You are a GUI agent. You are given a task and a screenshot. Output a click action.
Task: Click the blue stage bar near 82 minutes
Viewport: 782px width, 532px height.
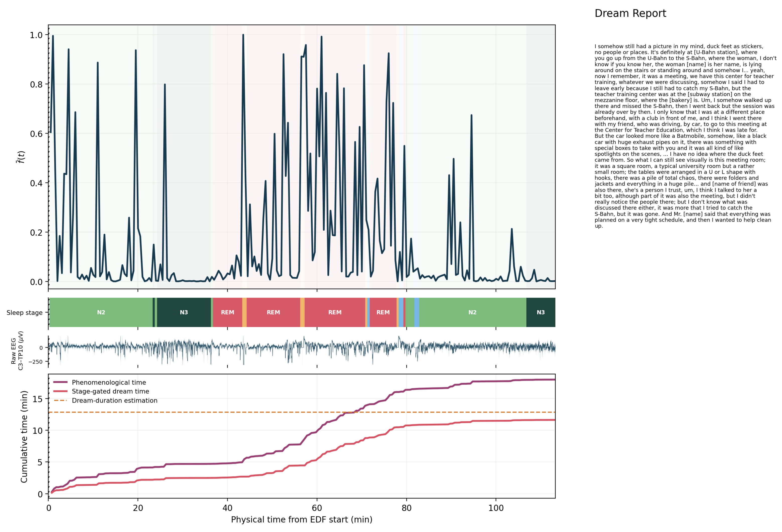click(416, 312)
